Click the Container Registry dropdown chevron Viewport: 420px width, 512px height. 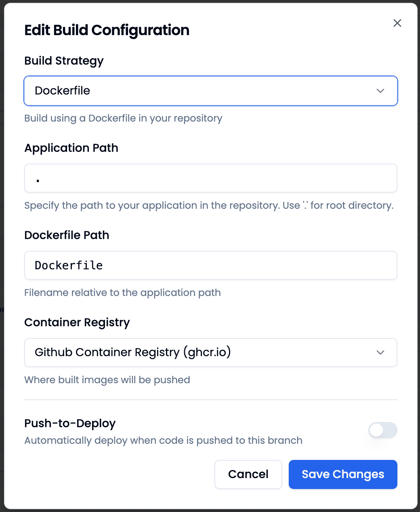(380, 352)
